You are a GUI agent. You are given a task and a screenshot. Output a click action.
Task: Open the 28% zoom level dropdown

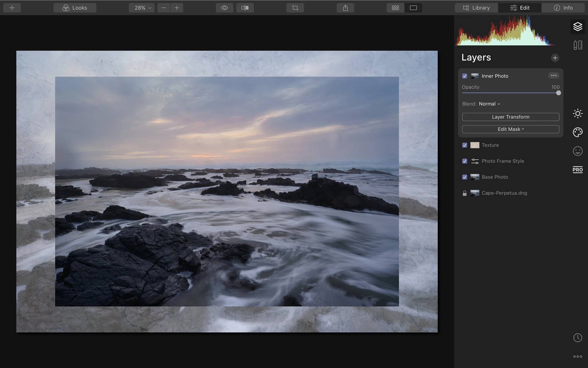pos(141,8)
